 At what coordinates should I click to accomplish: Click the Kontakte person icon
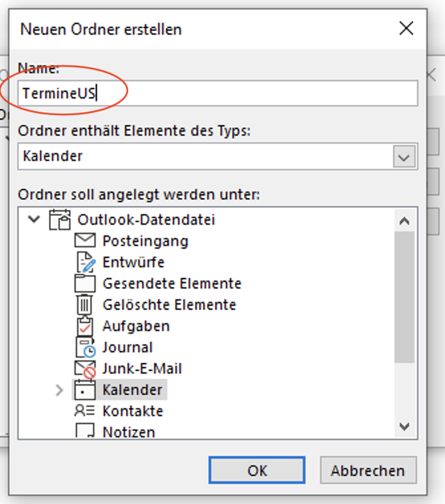click(85, 411)
